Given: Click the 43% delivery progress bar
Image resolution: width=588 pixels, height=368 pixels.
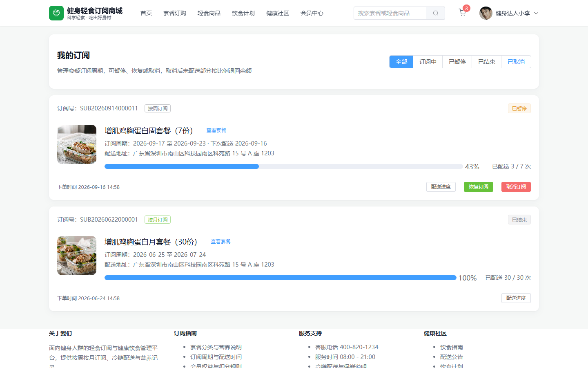Looking at the screenshot, I should pyautogui.click(x=284, y=166).
